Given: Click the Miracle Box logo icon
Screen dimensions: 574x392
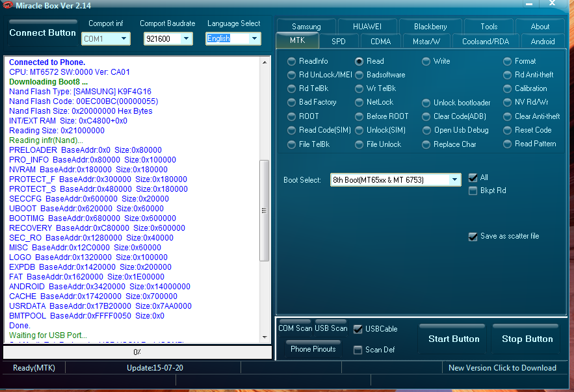Looking at the screenshot, I should click(7, 5).
